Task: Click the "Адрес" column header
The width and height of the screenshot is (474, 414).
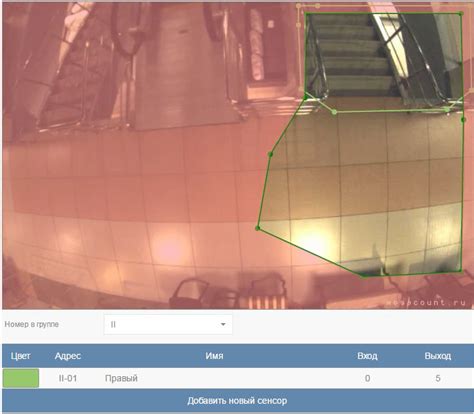Action: coord(68,356)
